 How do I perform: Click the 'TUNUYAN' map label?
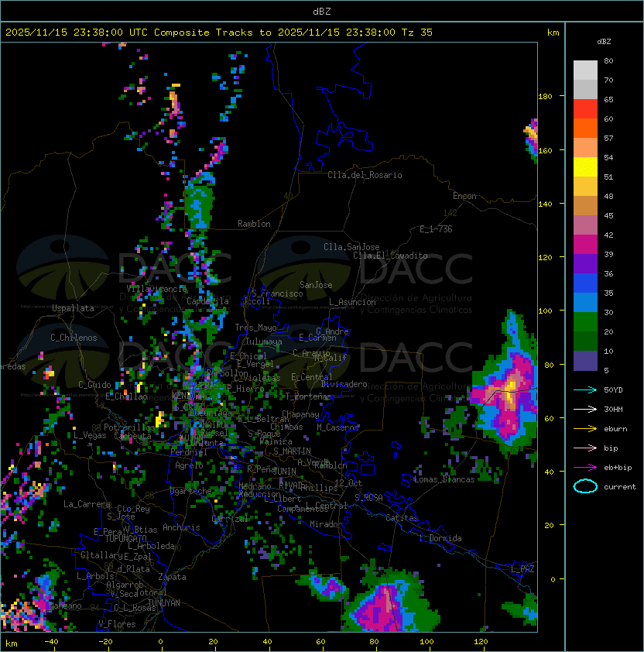164,603
